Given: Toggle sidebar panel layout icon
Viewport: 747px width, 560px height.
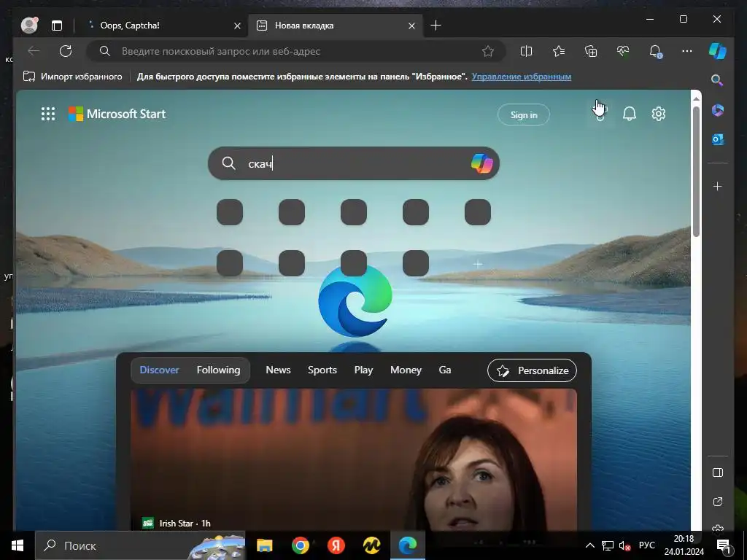Looking at the screenshot, I should tap(718, 472).
